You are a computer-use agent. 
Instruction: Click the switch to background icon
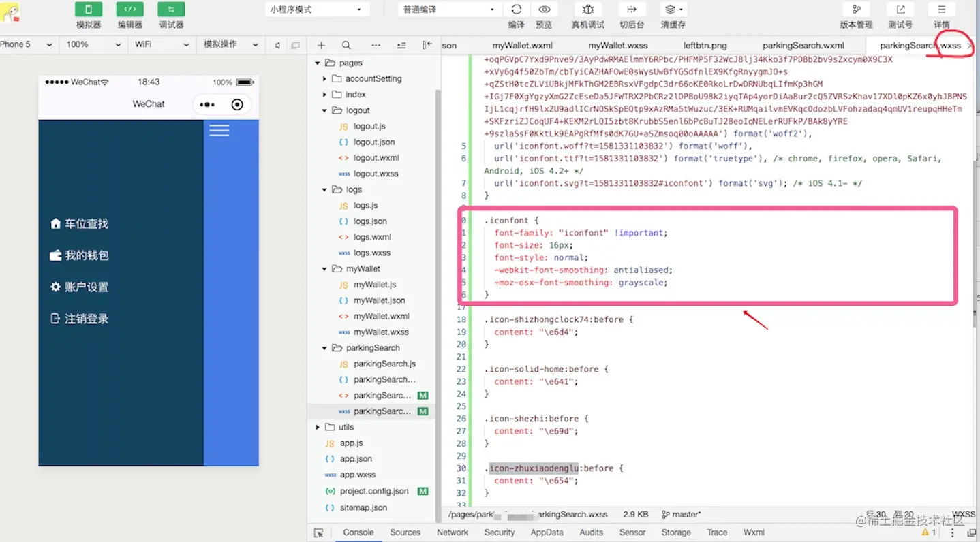point(632,10)
